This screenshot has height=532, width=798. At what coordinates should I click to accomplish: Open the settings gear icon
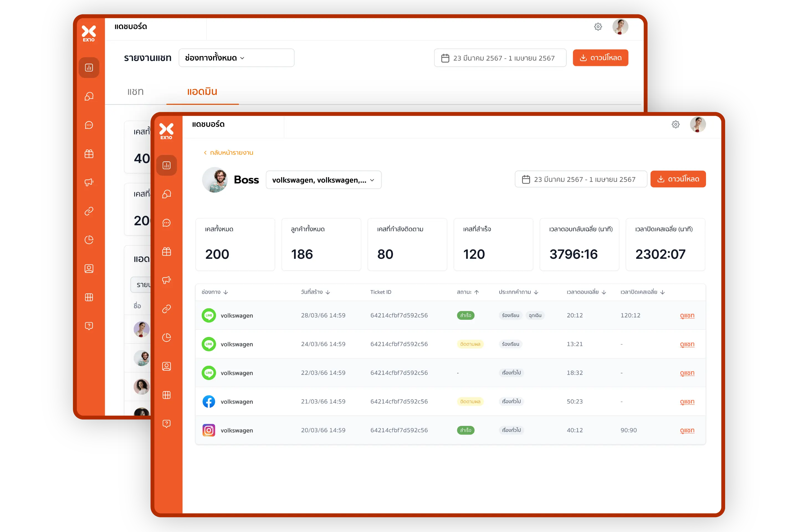point(676,124)
